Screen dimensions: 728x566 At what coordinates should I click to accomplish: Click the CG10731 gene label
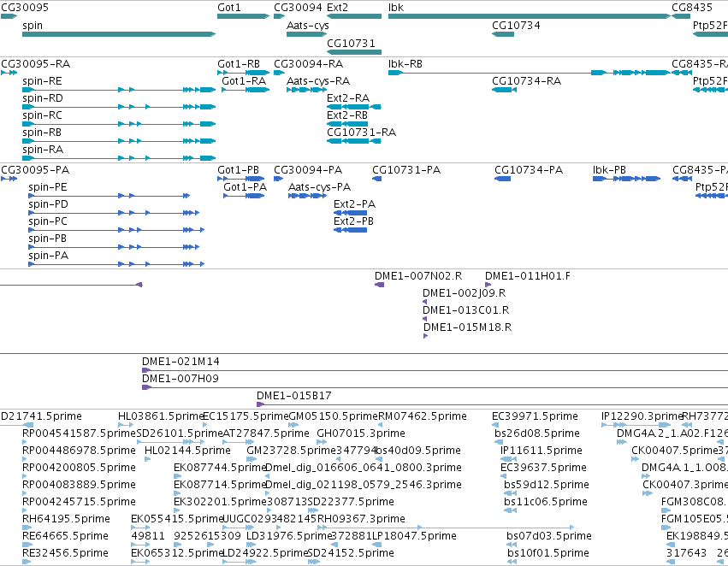click(x=351, y=43)
